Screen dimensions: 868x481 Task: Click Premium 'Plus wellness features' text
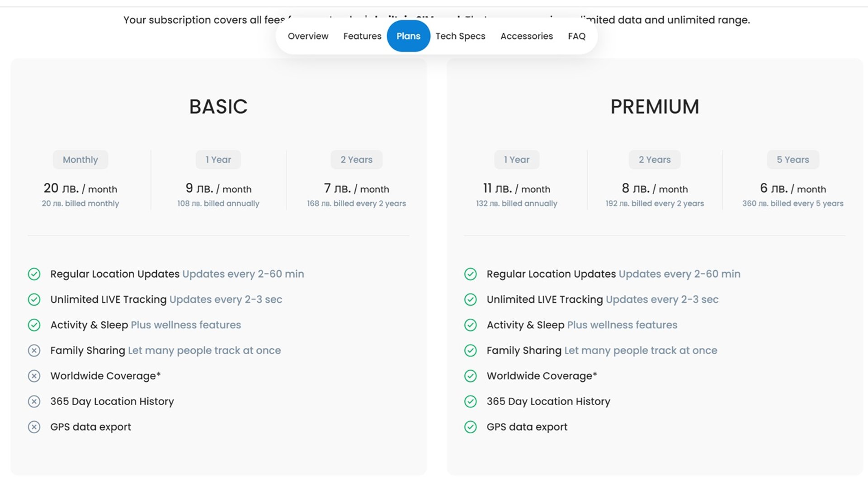(x=622, y=325)
